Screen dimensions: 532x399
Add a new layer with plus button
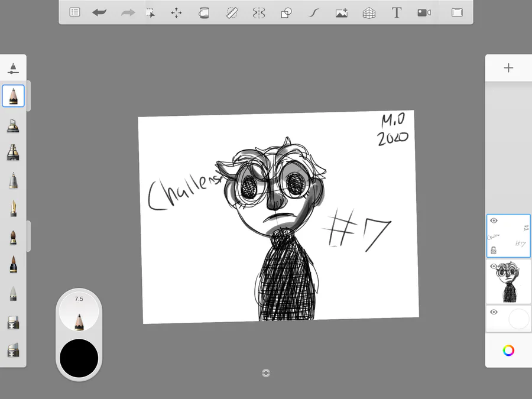coord(508,68)
